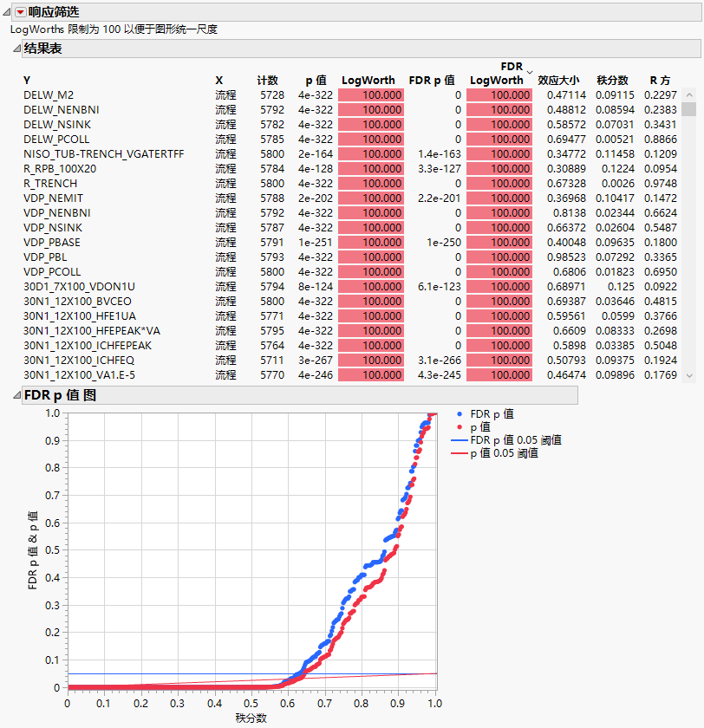
Task: Click the results table scrollbar thumb
Action: [688, 108]
